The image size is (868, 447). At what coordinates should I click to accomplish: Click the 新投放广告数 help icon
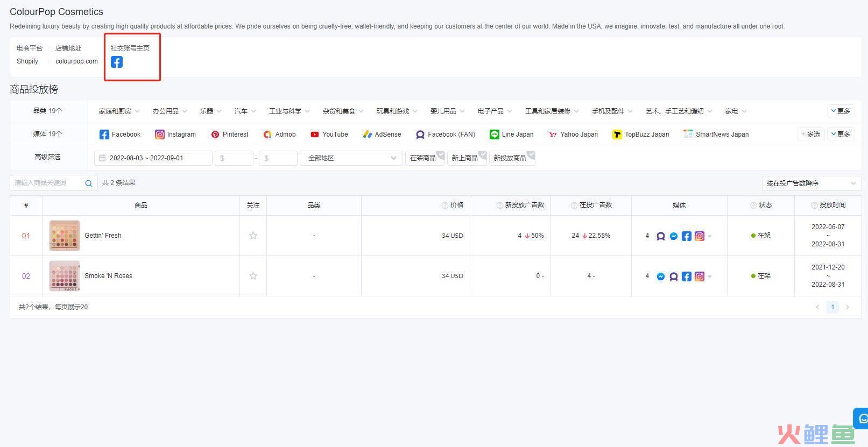499,205
